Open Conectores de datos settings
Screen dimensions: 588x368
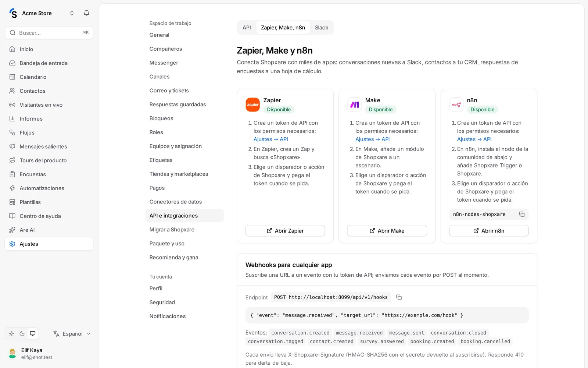pos(184,202)
